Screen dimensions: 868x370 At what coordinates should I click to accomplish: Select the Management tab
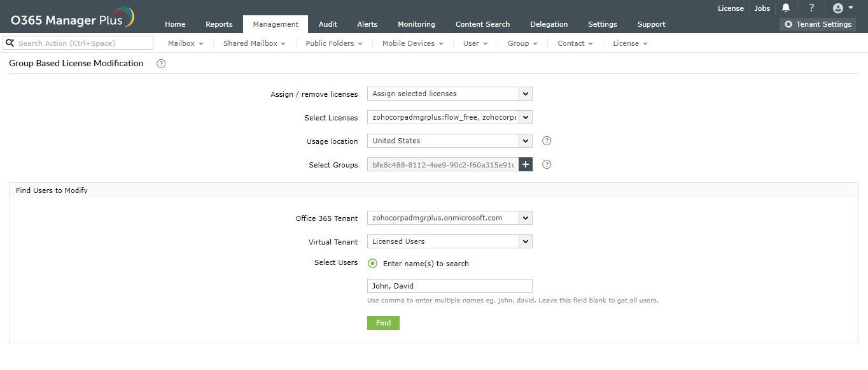[276, 24]
